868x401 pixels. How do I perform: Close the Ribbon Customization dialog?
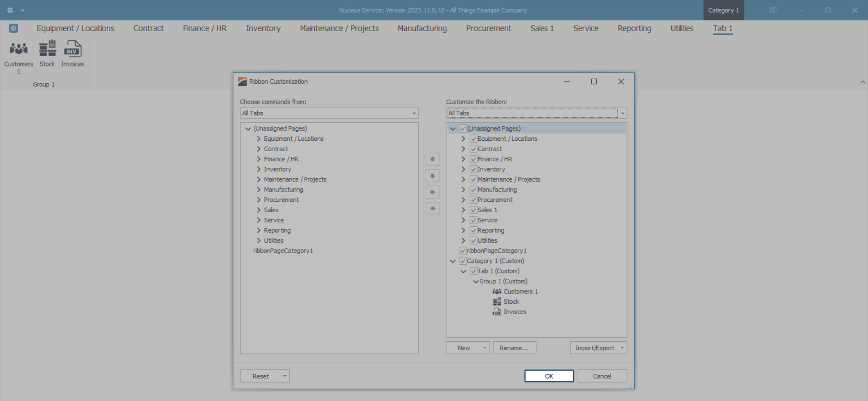click(x=621, y=81)
